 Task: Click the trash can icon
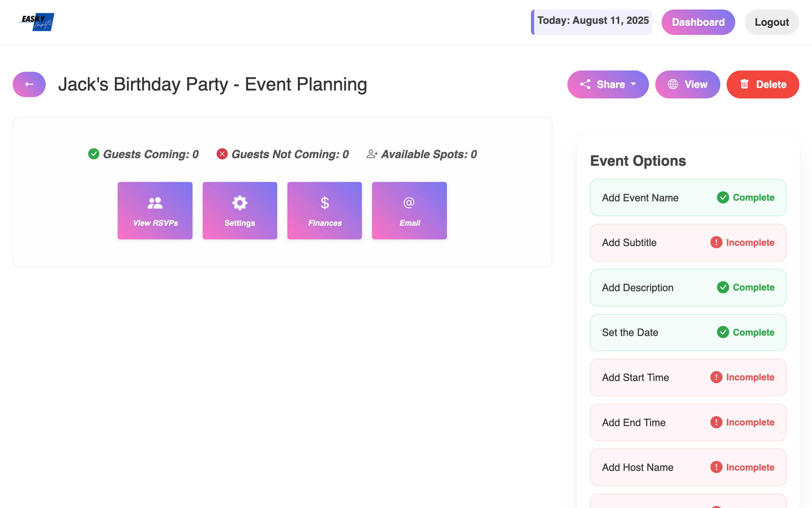click(744, 84)
